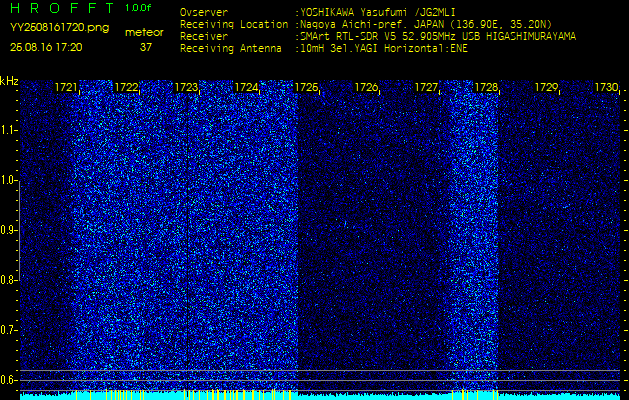Select observer name YOSHIKAWA Yasufumi /JG2MLI
Image resolution: width=629 pixels, height=400 pixels.
coord(377,12)
